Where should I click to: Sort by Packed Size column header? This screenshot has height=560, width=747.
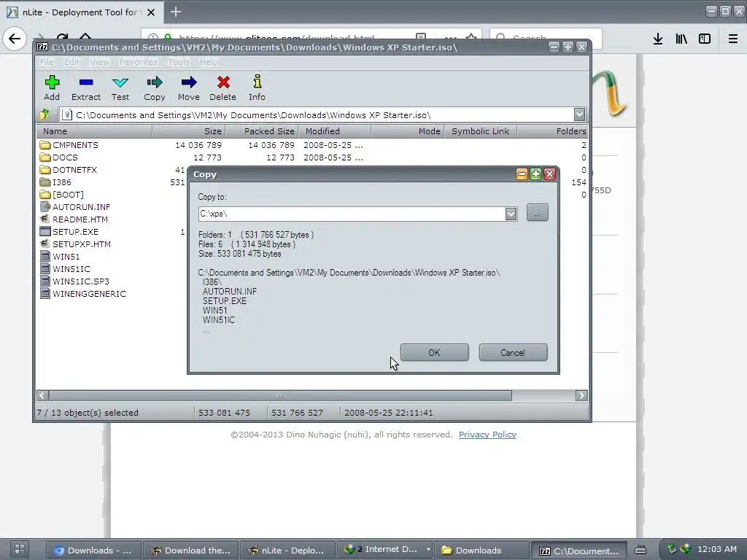[x=262, y=131]
